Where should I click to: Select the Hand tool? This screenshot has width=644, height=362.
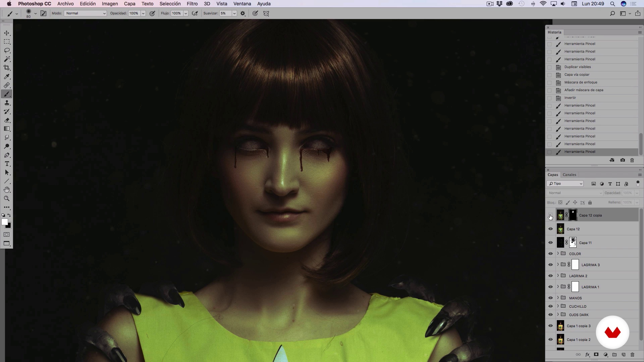[x=7, y=190]
